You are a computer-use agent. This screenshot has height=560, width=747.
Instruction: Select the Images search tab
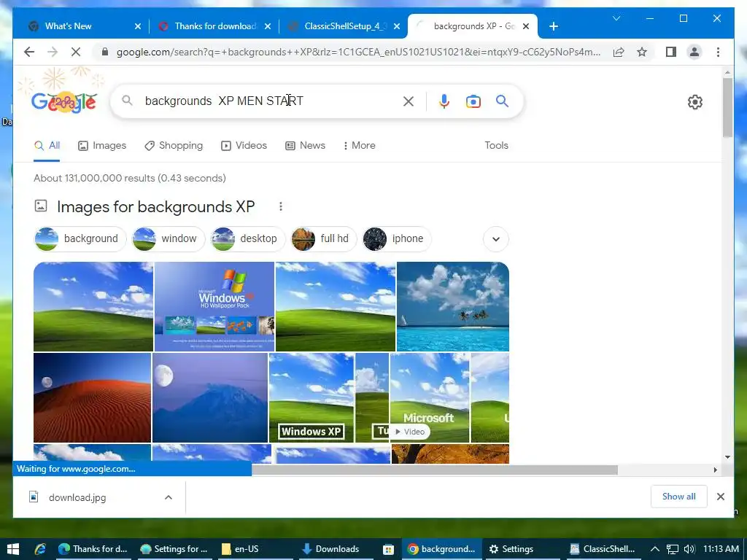102,145
